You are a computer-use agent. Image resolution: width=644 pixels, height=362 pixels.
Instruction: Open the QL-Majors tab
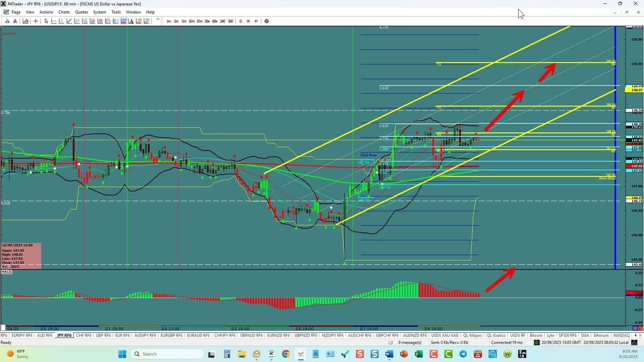pyautogui.click(x=472, y=335)
